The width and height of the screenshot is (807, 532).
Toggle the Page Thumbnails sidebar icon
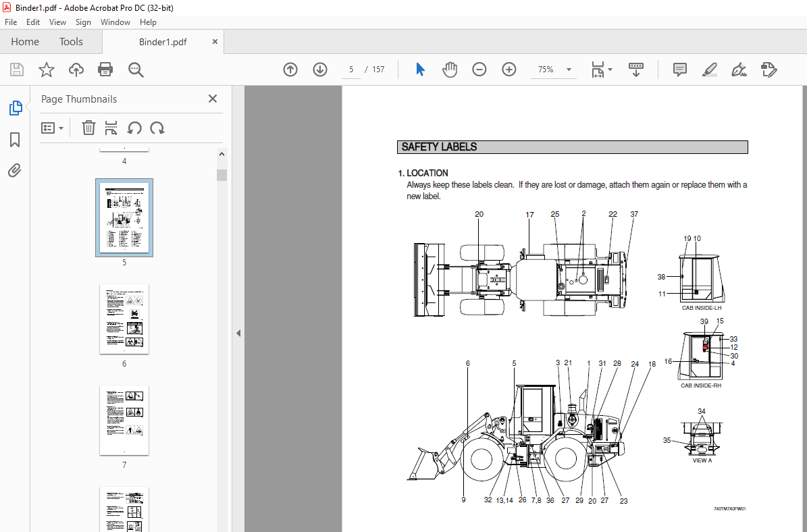pos(15,108)
